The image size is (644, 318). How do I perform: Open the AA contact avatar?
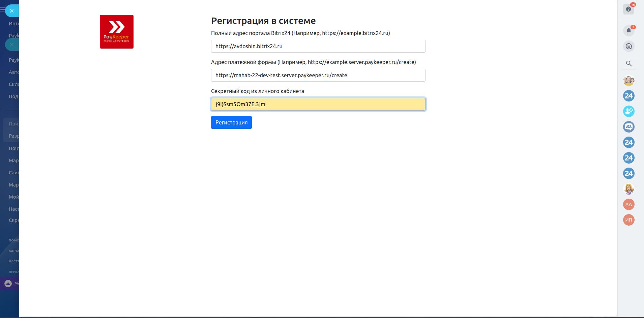point(628,204)
